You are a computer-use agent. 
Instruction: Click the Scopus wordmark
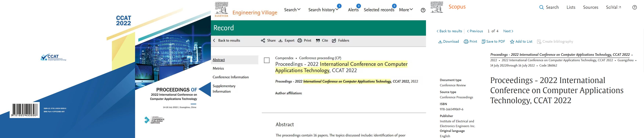coord(457,7)
